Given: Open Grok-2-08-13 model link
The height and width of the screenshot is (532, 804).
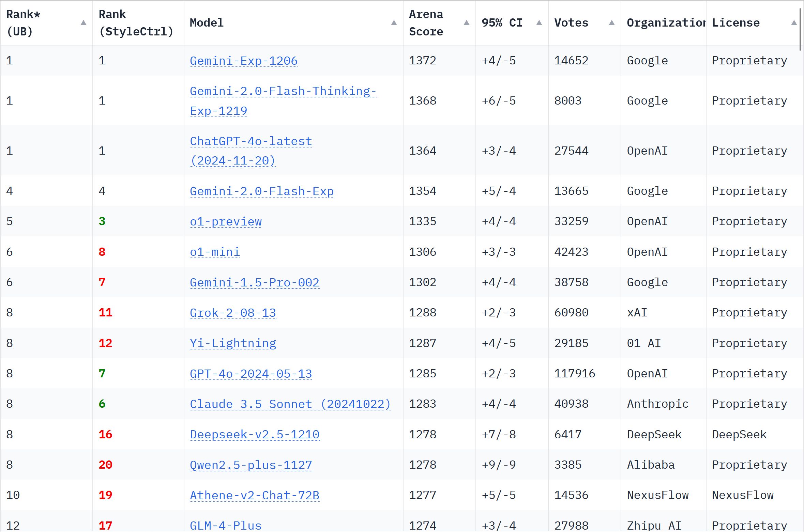Looking at the screenshot, I should (233, 313).
